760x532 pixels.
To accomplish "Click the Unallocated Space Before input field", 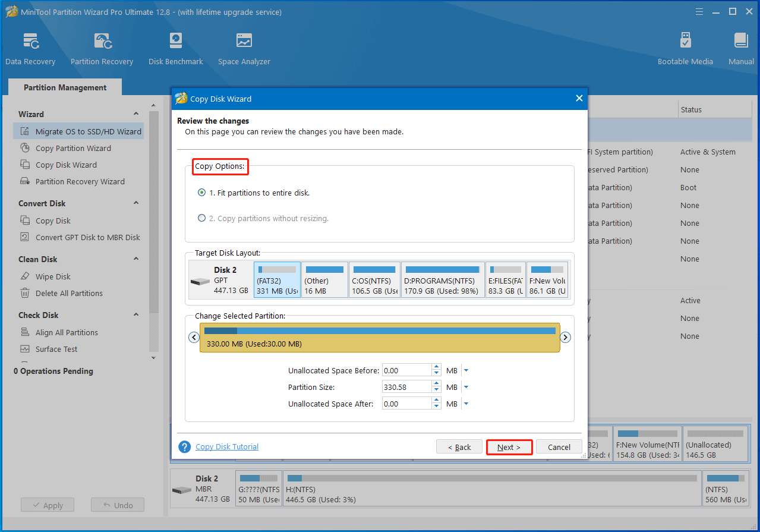I will pyautogui.click(x=406, y=370).
